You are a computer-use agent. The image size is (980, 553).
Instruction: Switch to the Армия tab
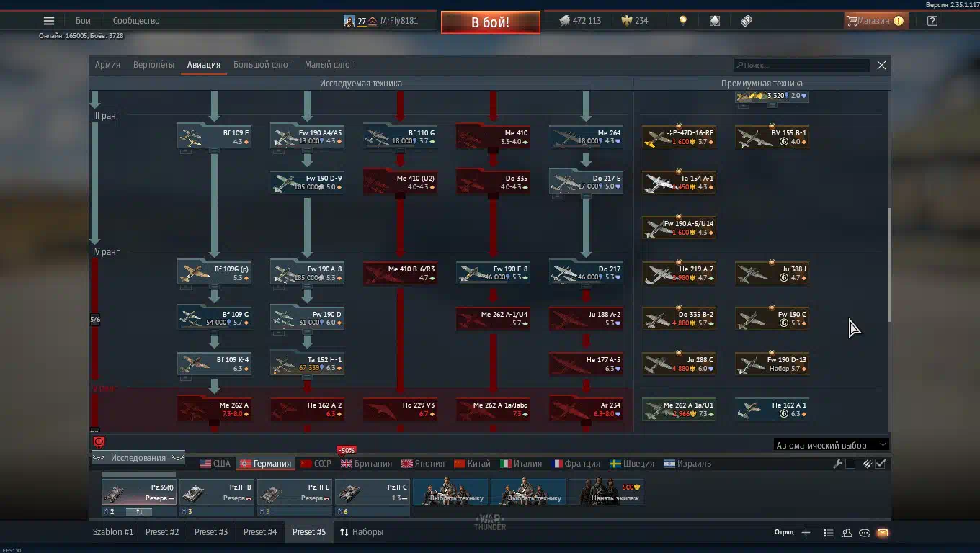pos(107,65)
